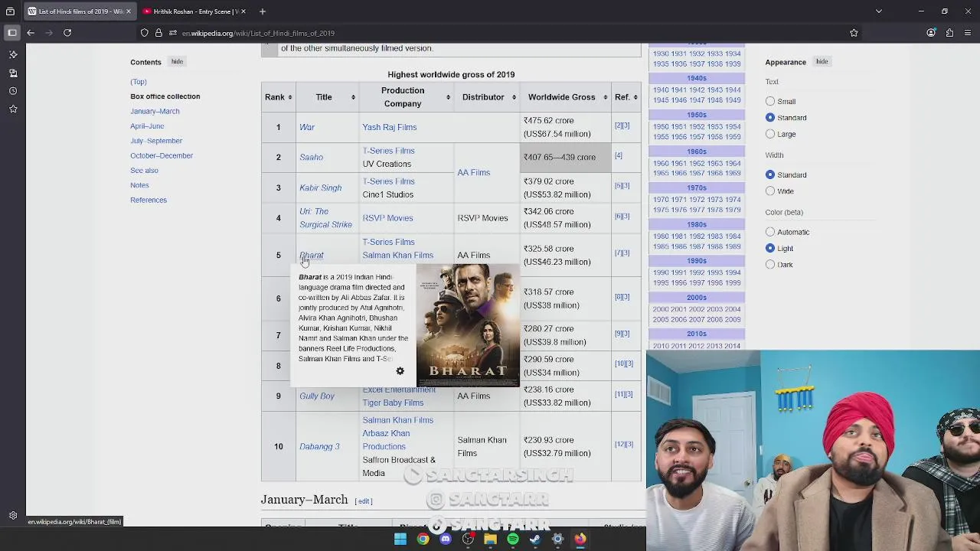The height and width of the screenshot is (551, 980).
Task: Open the Windows Start button
Action: [400, 539]
